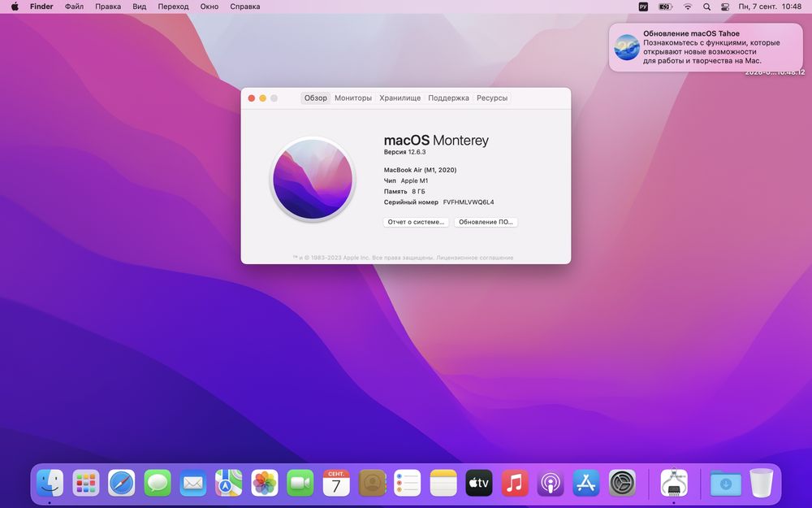This screenshot has width=812, height=508.
Task: Open the App Store icon
Action: click(x=586, y=483)
